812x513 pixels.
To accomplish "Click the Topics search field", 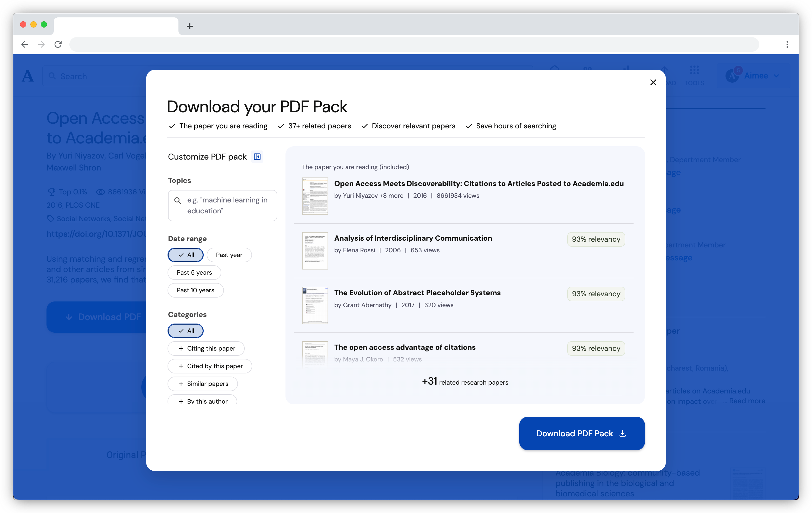I will (x=222, y=205).
